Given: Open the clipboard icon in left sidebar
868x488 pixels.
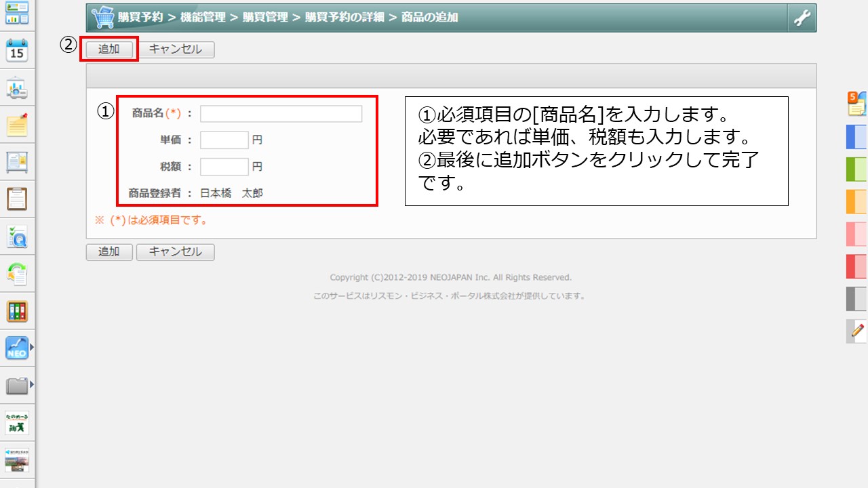Looking at the screenshot, I should click(x=17, y=199).
